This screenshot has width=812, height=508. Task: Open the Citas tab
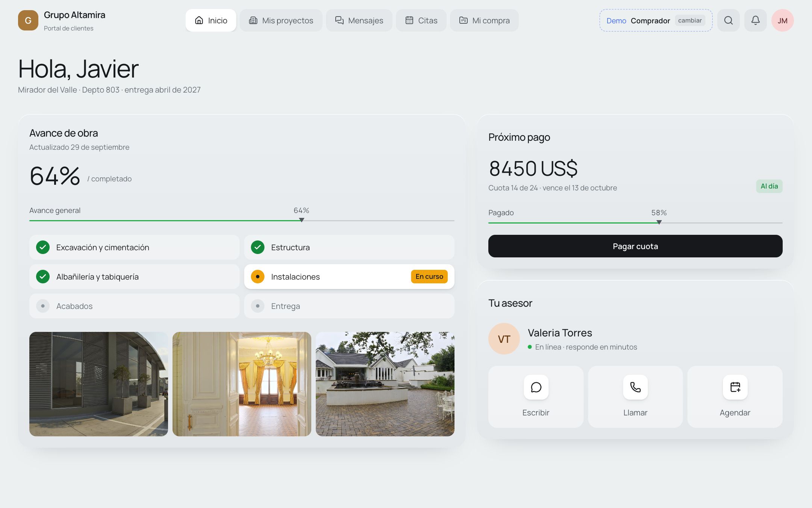[421, 20]
